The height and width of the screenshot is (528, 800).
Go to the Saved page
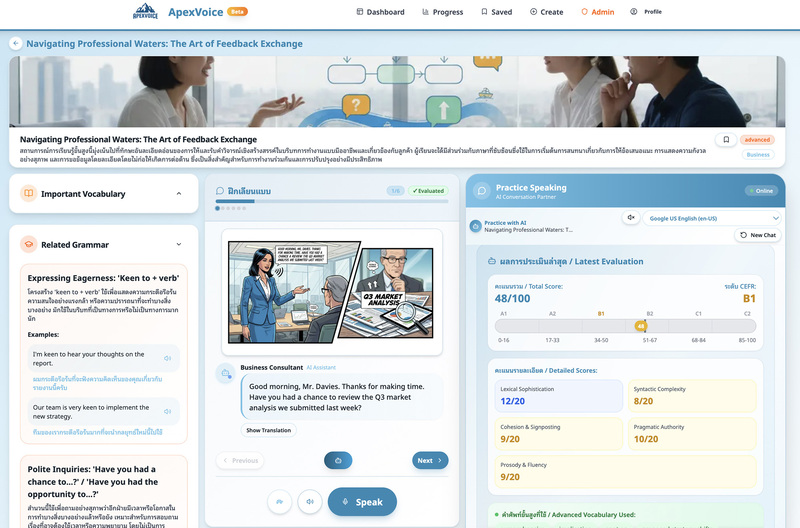[496, 12]
